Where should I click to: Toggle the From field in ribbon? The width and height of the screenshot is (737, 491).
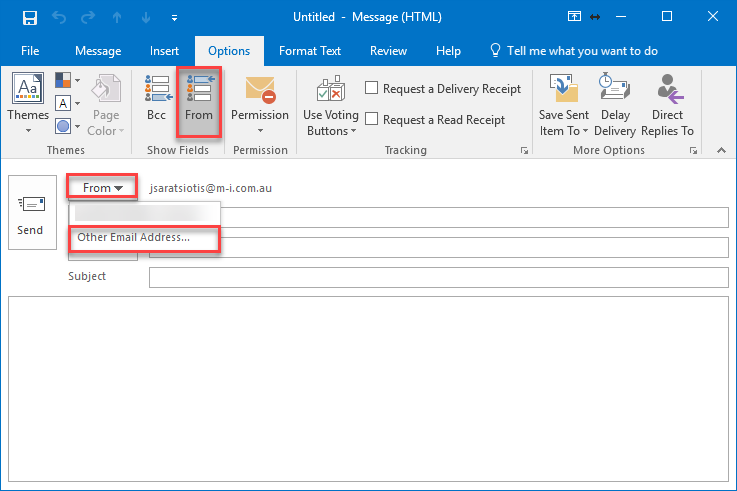pos(199,102)
